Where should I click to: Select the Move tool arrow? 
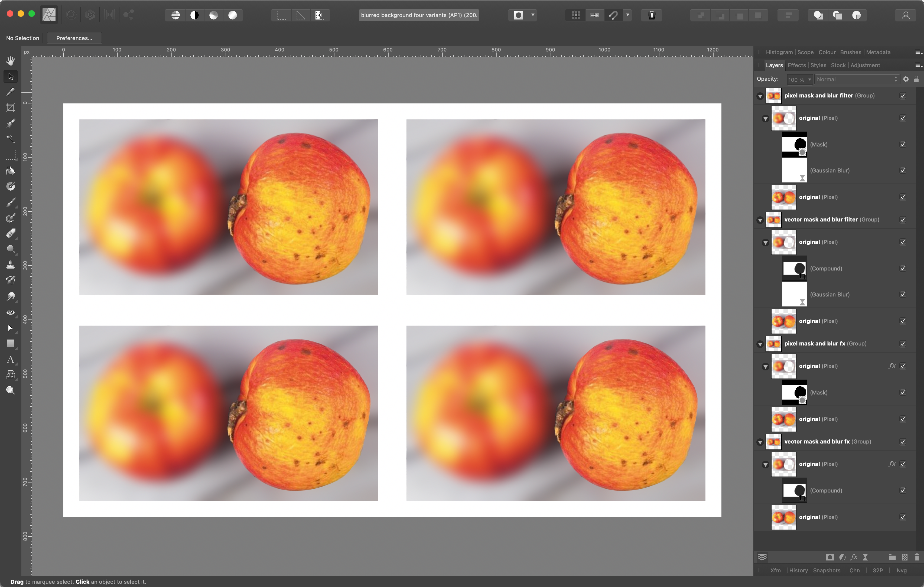click(10, 76)
